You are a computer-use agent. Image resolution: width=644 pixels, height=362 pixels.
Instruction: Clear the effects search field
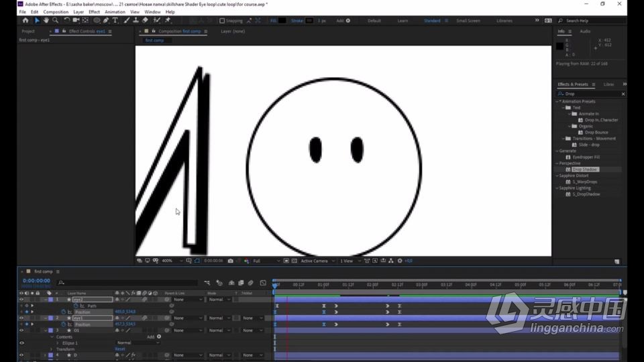pyautogui.click(x=623, y=94)
